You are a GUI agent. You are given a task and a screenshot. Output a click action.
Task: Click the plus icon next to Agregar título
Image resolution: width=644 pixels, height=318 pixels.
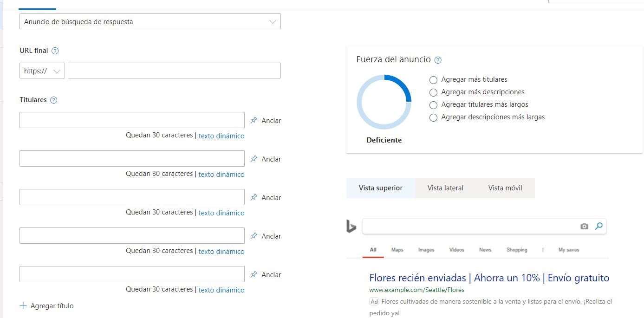22,305
